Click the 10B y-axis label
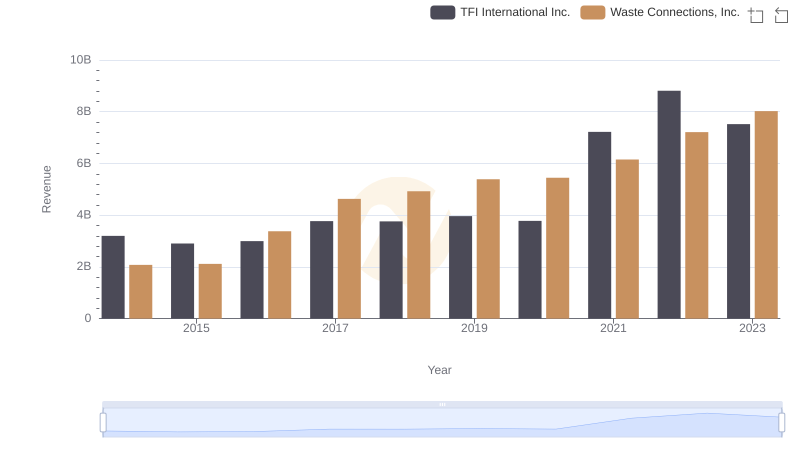 click(81, 60)
